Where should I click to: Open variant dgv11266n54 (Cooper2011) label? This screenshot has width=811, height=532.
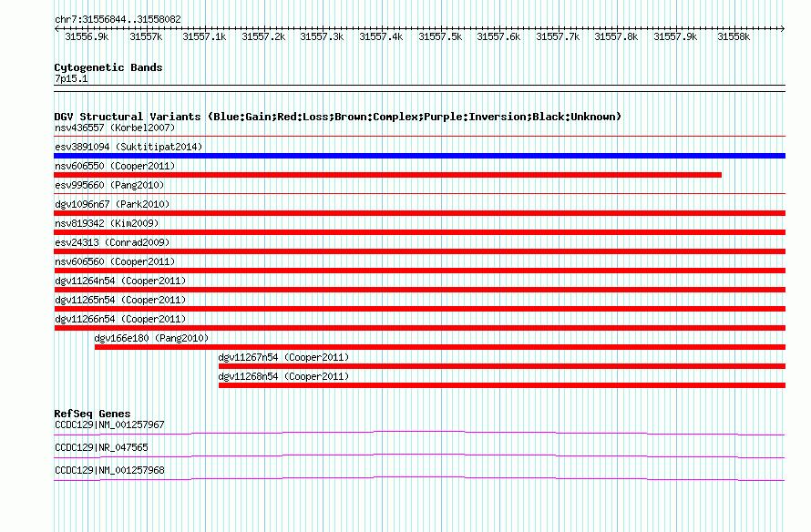(x=120, y=319)
